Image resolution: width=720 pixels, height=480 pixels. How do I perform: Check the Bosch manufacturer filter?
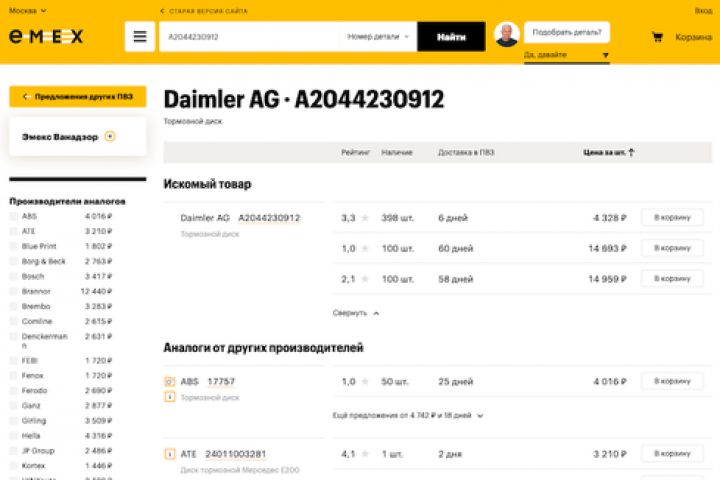point(14,276)
